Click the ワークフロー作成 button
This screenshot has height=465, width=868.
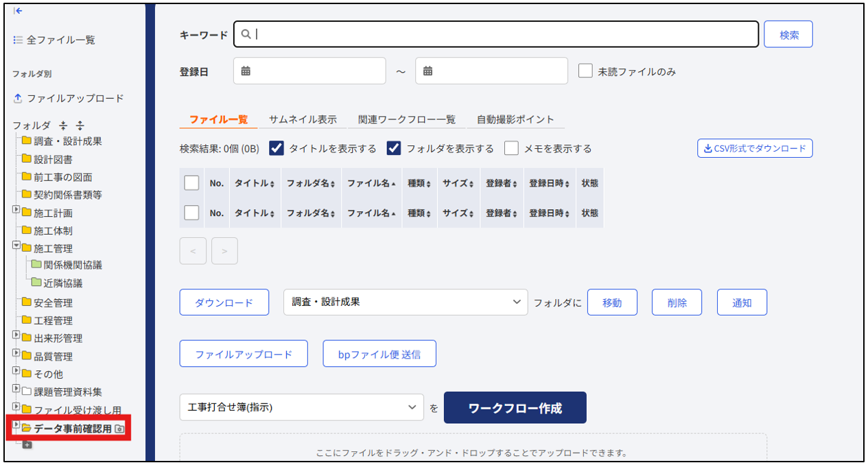click(x=515, y=407)
